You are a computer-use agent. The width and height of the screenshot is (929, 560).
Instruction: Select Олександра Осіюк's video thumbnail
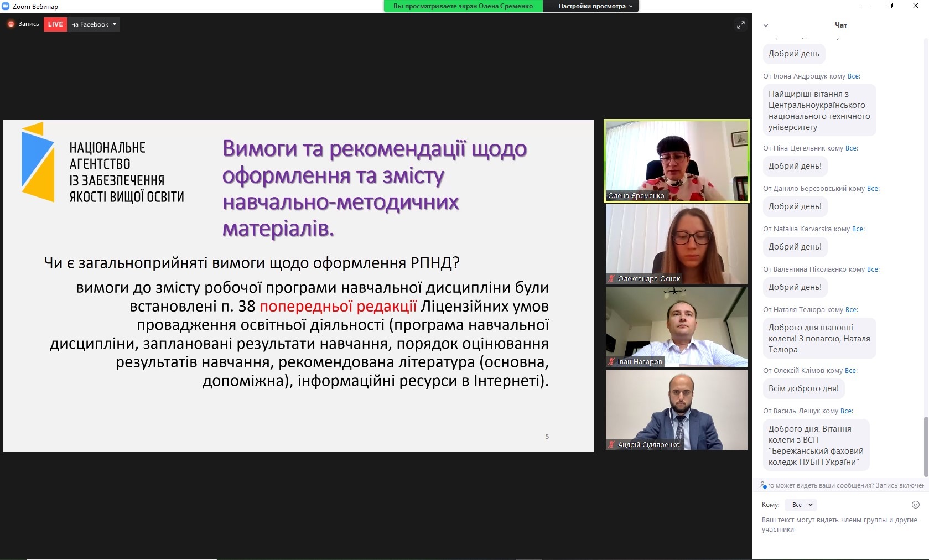point(676,244)
